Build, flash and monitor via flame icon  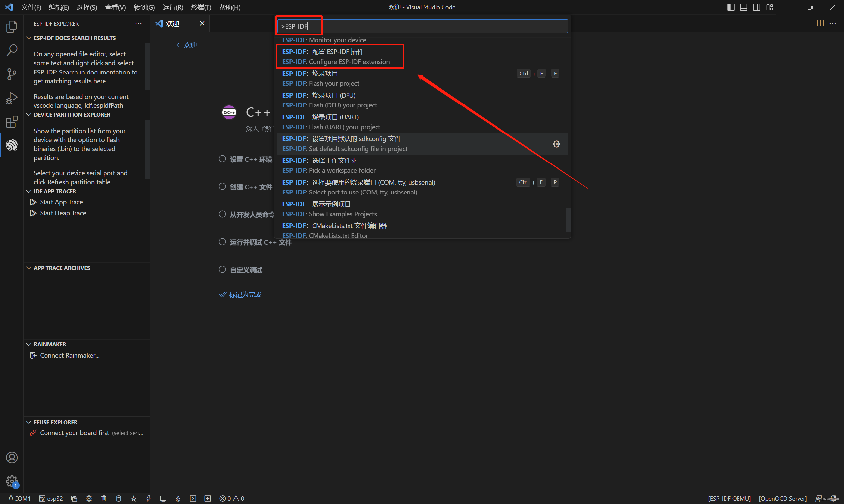pyautogui.click(x=178, y=498)
